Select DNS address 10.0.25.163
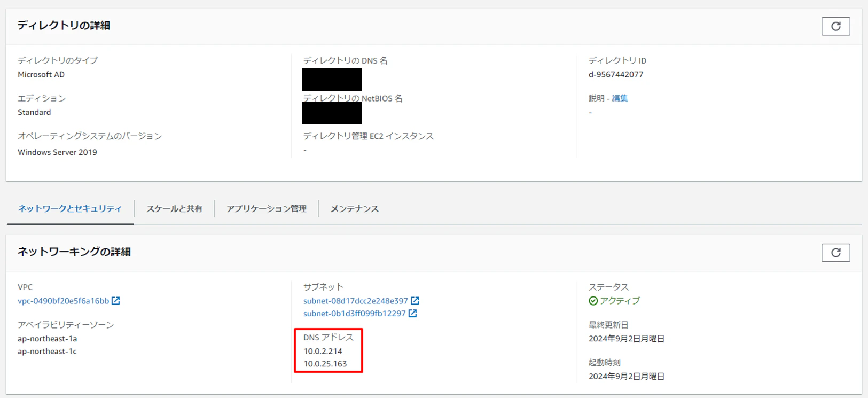868x398 pixels. pyautogui.click(x=325, y=364)
